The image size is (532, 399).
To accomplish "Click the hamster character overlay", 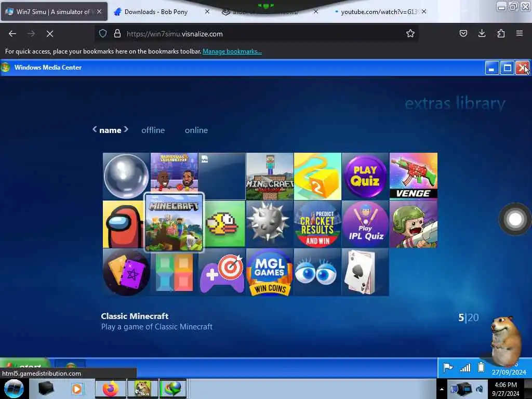I will (506, 341).
